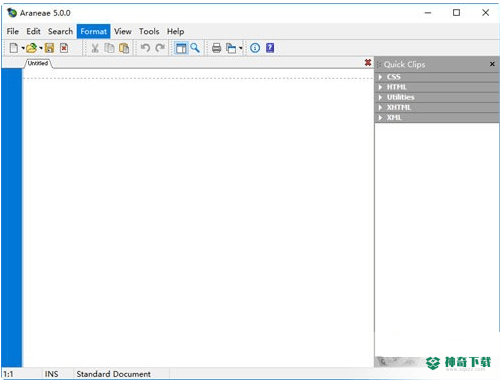Minimize the Araneae window
This screenshot has width=500, height=381.
428,13
